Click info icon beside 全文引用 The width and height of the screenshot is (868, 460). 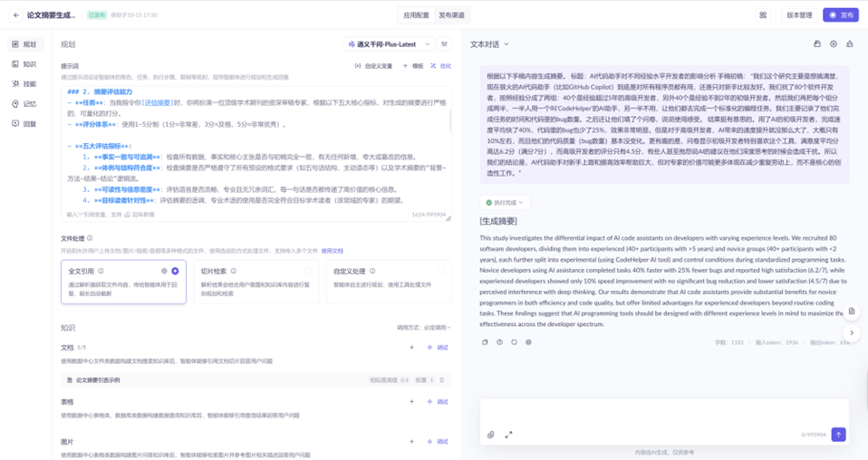tap(101, 272)
